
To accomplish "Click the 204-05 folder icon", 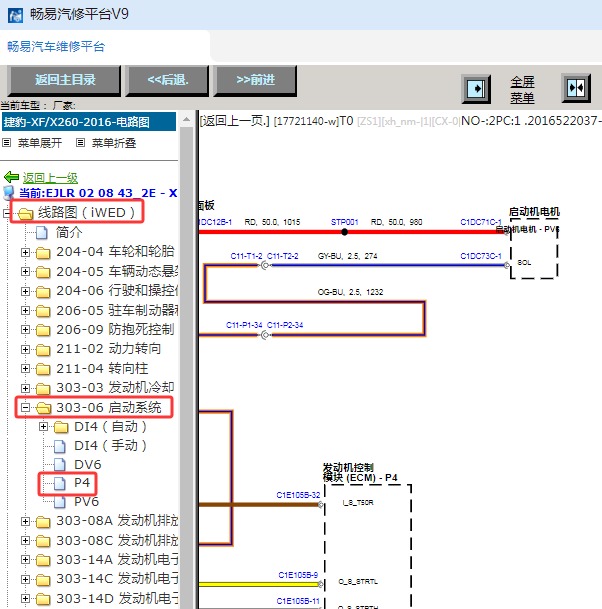I will click(43, 272).
